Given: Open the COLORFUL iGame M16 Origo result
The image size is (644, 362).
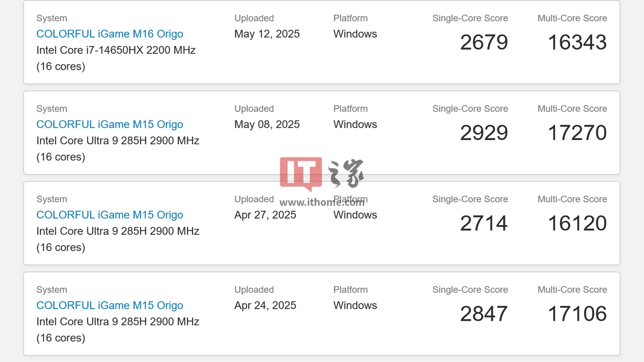Looking at the screenshot, I should click(x=110, y=34).
